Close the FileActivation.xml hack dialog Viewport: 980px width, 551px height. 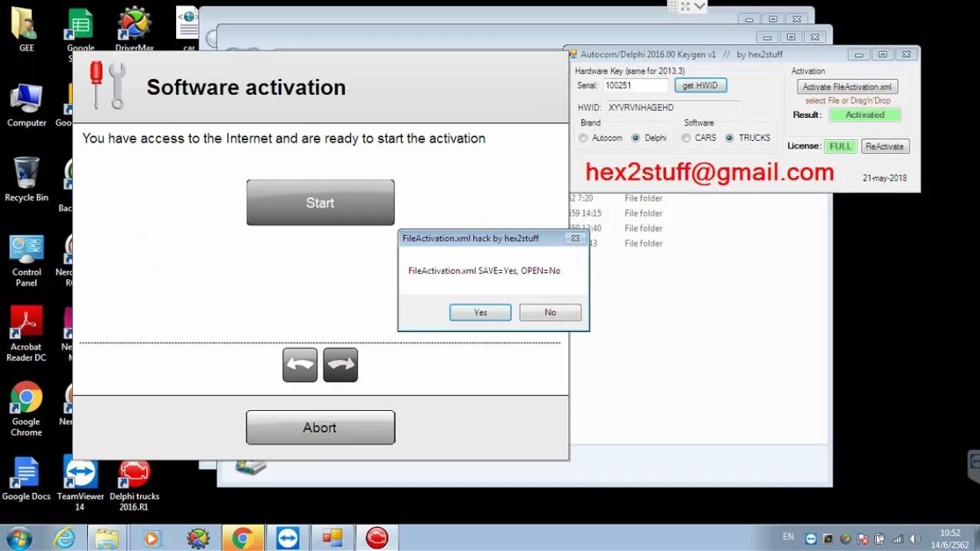(x=575, y=239)
